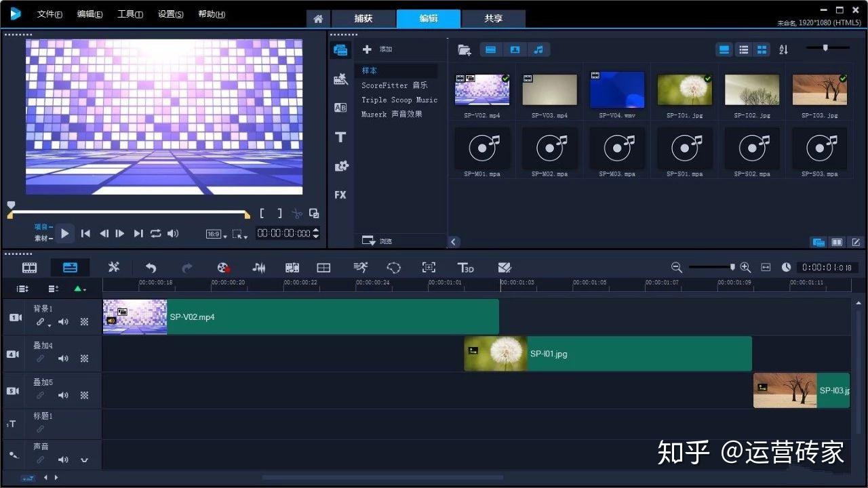The image size is (868, 488).
Task: Click the Undo arrow in the timeline toolbar
Action: click(x=150, y=267)
